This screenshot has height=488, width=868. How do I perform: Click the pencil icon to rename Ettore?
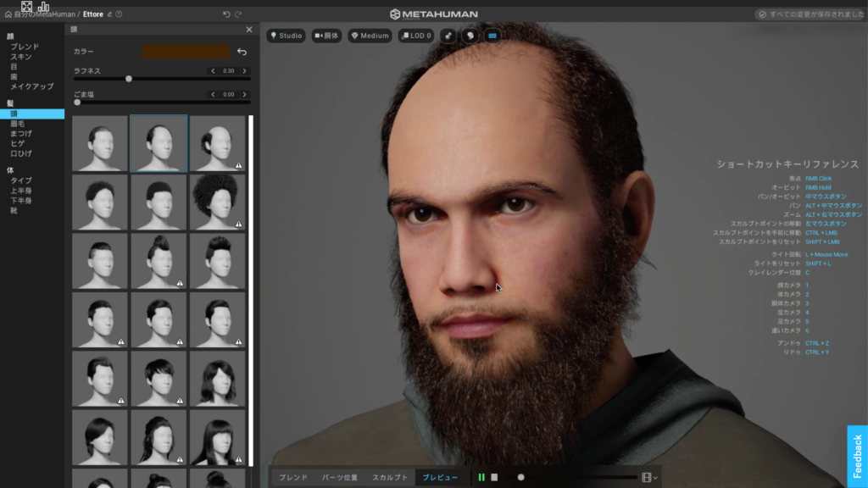(x=109, y=14)
